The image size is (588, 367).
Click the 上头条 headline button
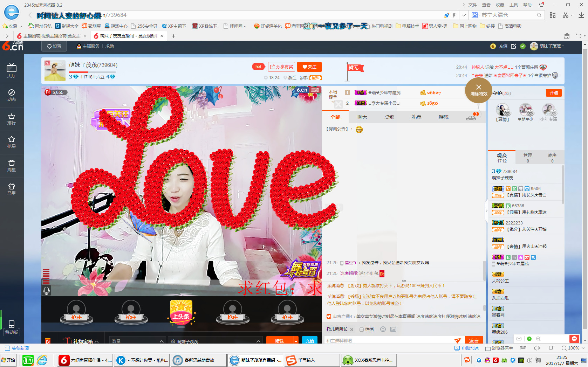tap(181, 313)
